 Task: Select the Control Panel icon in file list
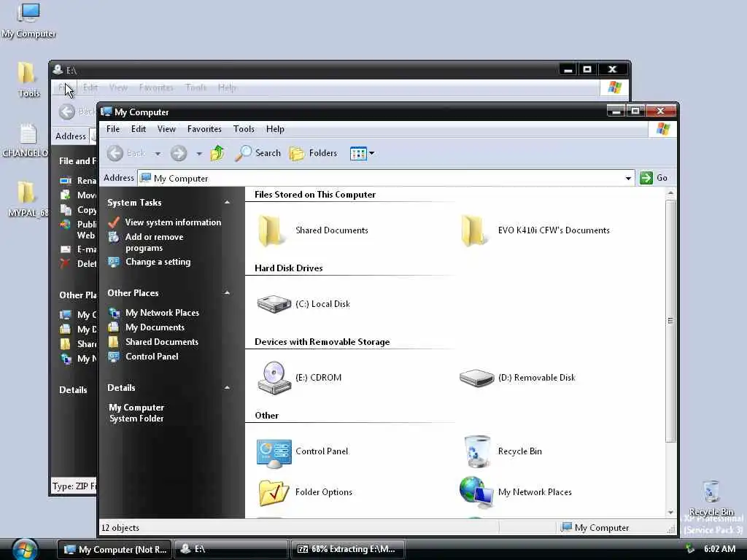click(x=274, y=453)
